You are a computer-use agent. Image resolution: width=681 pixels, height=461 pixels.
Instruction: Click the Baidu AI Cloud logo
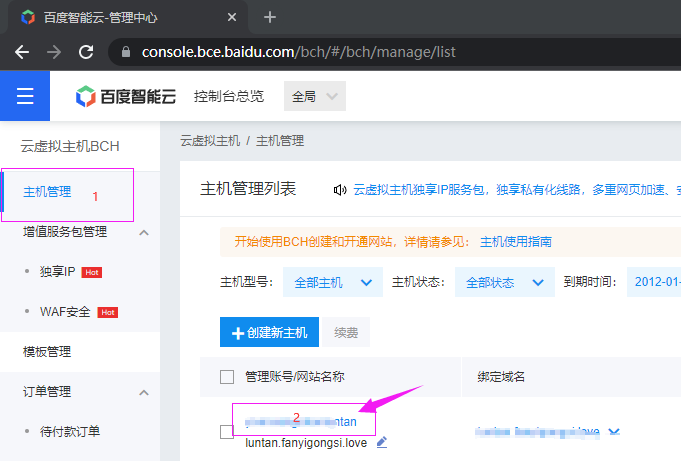126,97
